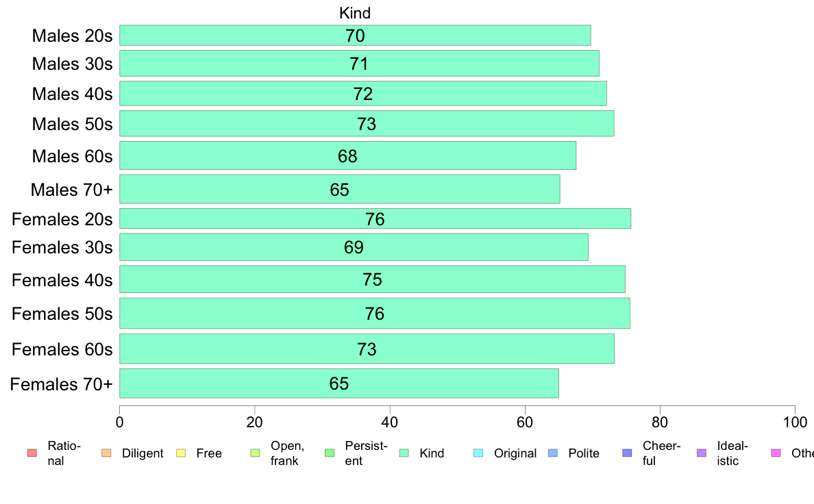Click the mint Kind legend swatch
Viewport: 814px width, 504px height.
coord(404,453)
